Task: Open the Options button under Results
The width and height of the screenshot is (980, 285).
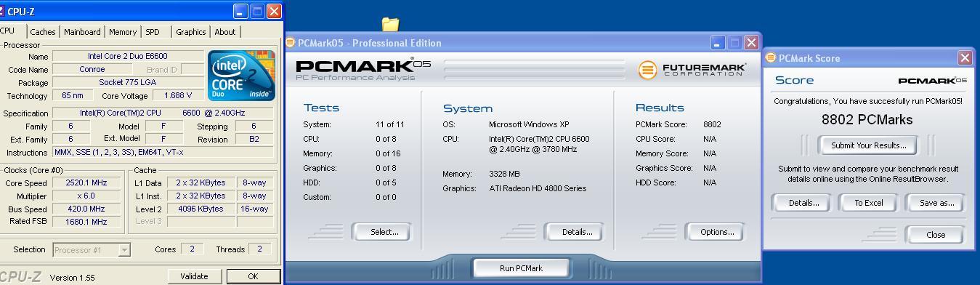Action: pyautogui.click(x=717, y=232)
